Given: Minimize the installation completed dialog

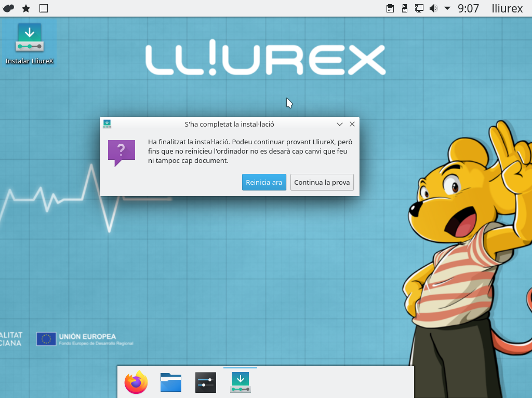Looking at the screenshot, I should pos(340,124).
